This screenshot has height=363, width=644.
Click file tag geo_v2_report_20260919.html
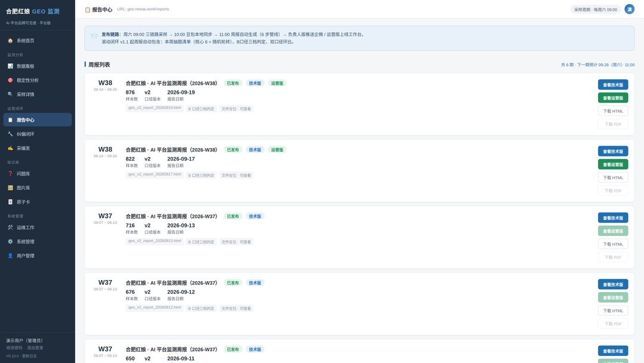pos(154,108)
